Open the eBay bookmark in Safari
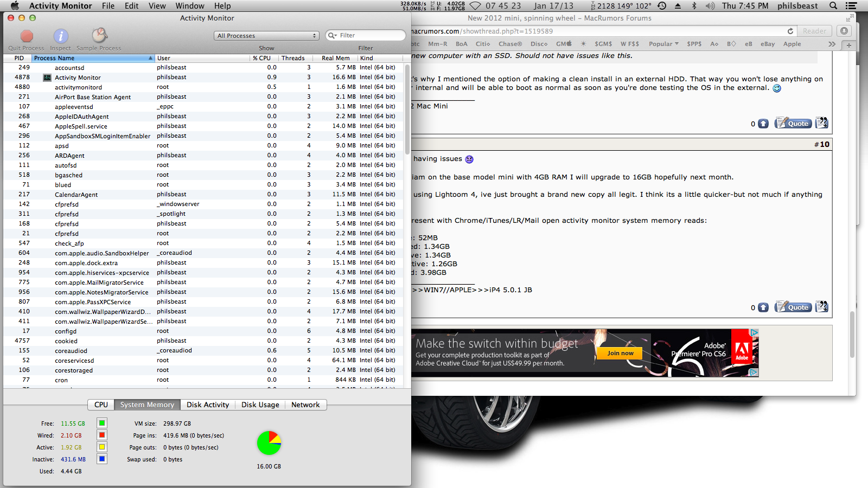This screenshot has height=488, width=868. tap(768, 44)
